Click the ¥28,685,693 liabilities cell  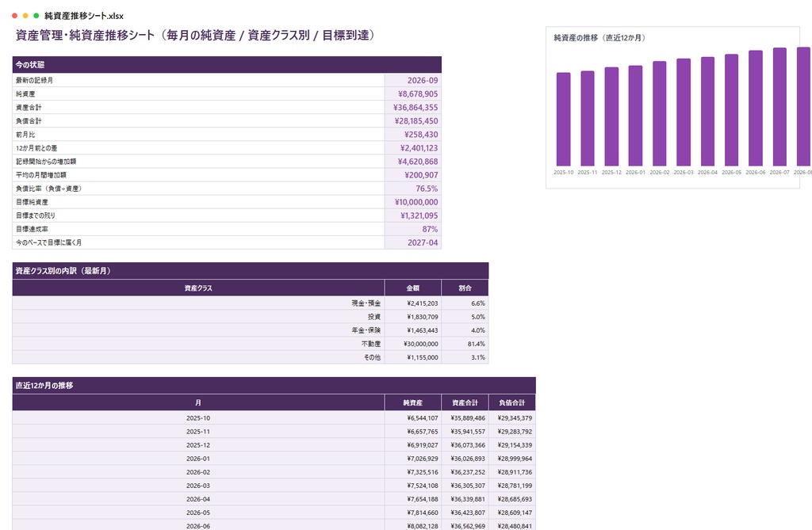[x=512, y=499]
